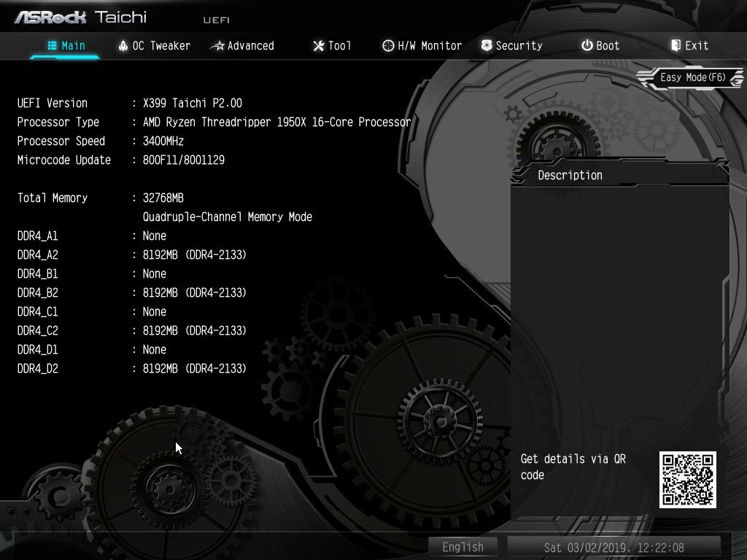Switch to Easy Mode (F6)

[x=692, y=77]
